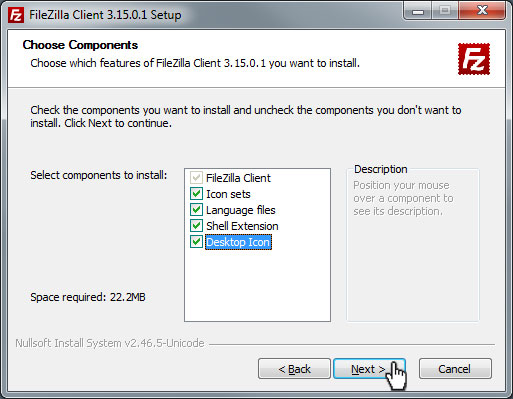Click the greyed FileZilla Client checkbox

pyautogui.click(x=196, y=178)
